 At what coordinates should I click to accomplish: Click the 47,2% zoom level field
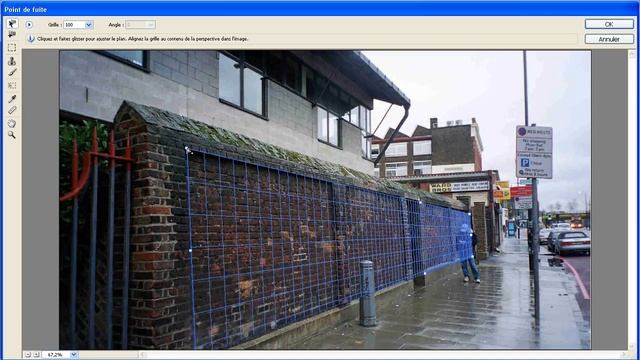pyautogui.click(x=56, y=355)
